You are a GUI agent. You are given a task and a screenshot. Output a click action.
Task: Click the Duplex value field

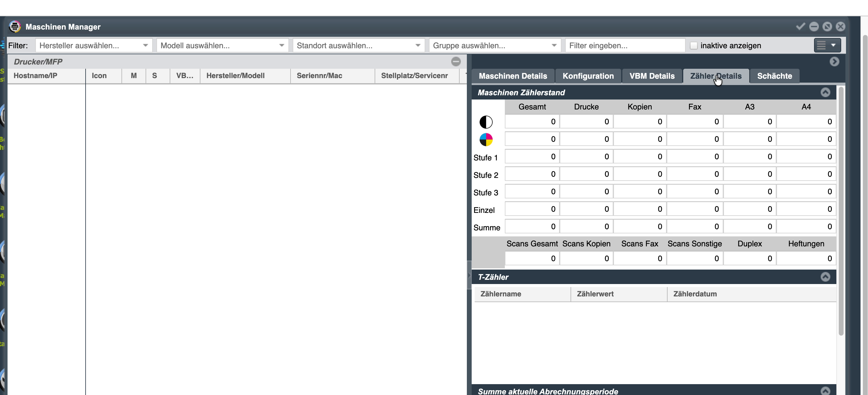coord(749,258)
